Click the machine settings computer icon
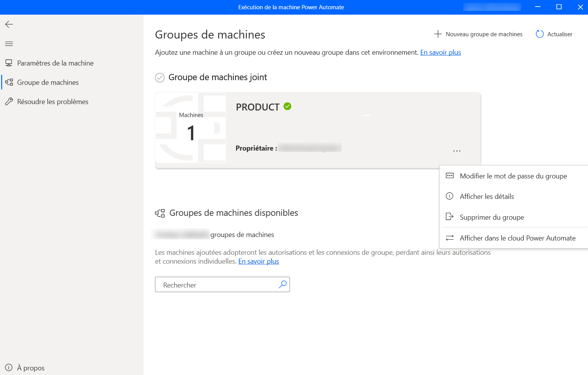Screen dimensions: 588x375 pos(9,63)
